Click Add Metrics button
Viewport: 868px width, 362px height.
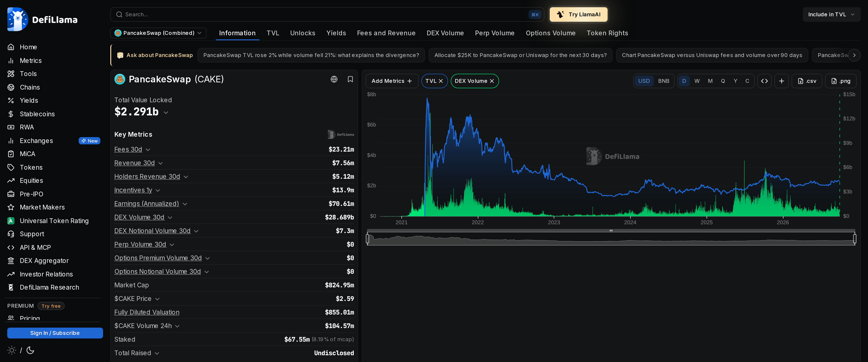tap(392, 81)
